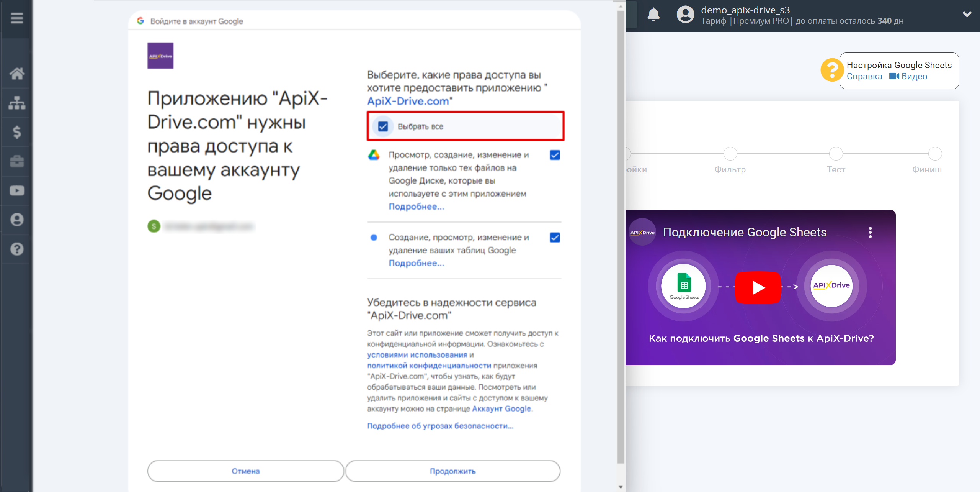Open YouTube video icon in sidebar
Viewport: 980px width, 492px height.
pos(17,190)
